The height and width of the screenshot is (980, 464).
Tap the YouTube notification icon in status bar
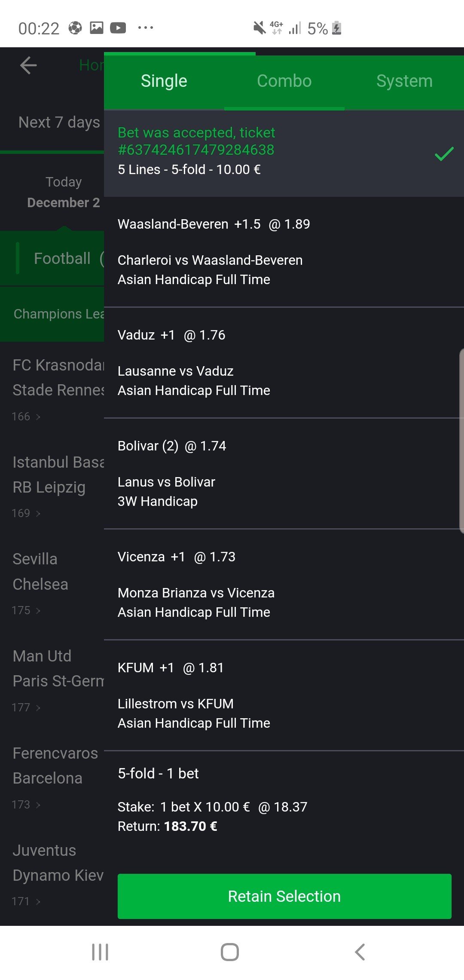tap(118, 28)
